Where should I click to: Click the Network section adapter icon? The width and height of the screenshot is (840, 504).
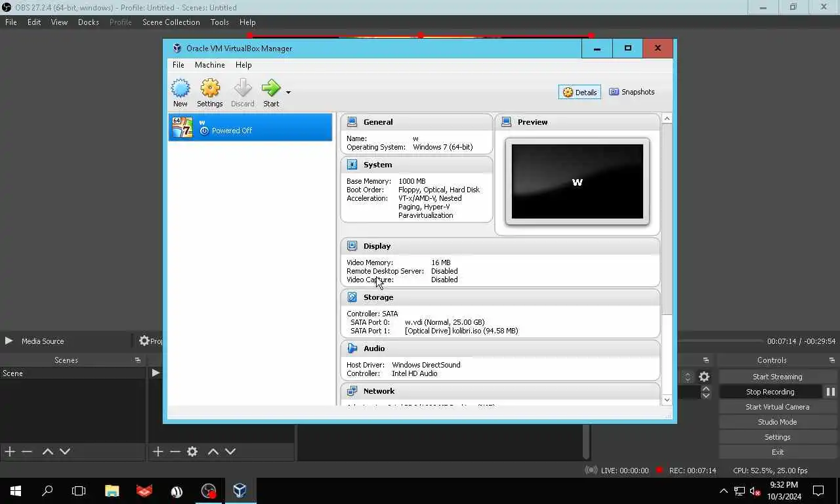coord(352,391)
